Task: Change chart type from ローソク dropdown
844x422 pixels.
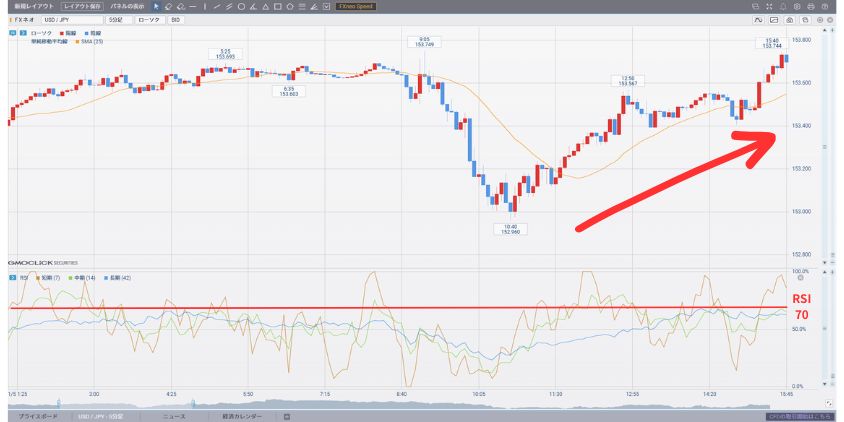Action: (x=149, y=19)
